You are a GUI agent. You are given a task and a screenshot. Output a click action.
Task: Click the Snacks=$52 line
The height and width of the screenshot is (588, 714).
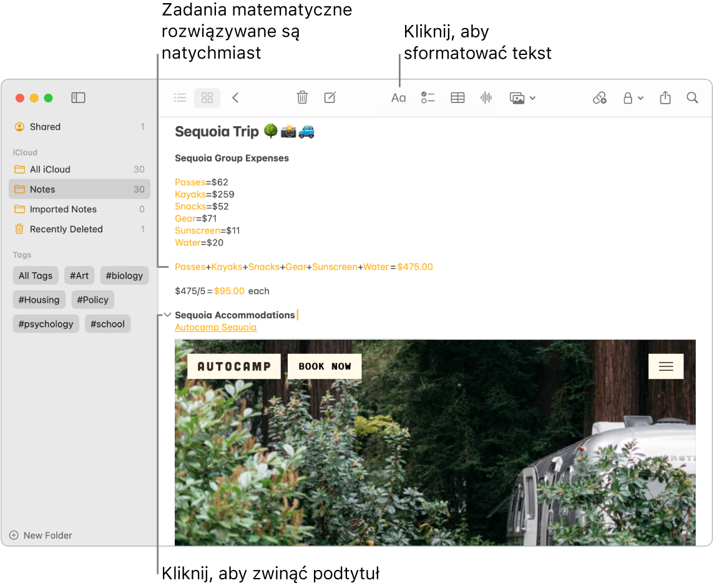pyautogui.click(x=202, y=207)
